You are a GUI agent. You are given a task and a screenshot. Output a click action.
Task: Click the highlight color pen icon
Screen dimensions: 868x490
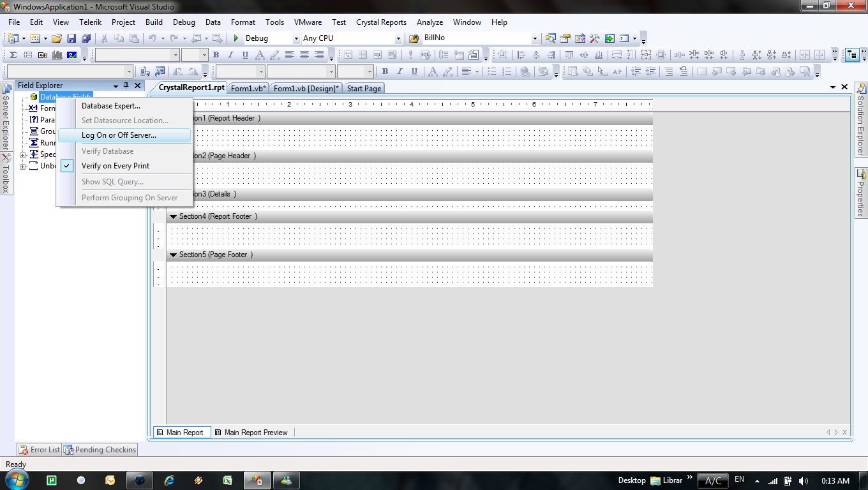274,55
